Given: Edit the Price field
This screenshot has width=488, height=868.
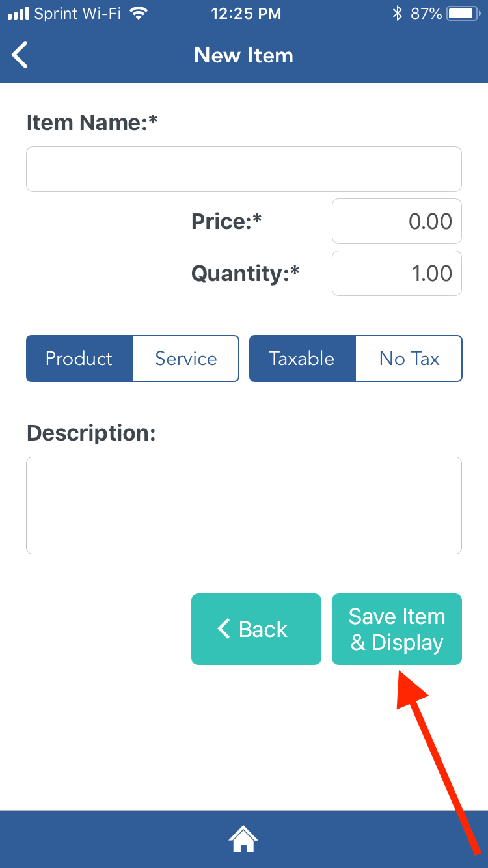Looking at the screenshot, I should (x=397, y=221).
